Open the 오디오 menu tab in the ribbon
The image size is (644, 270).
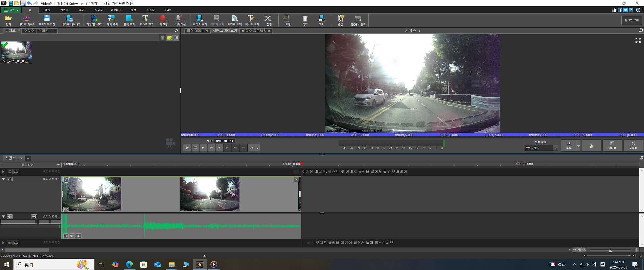99,10
